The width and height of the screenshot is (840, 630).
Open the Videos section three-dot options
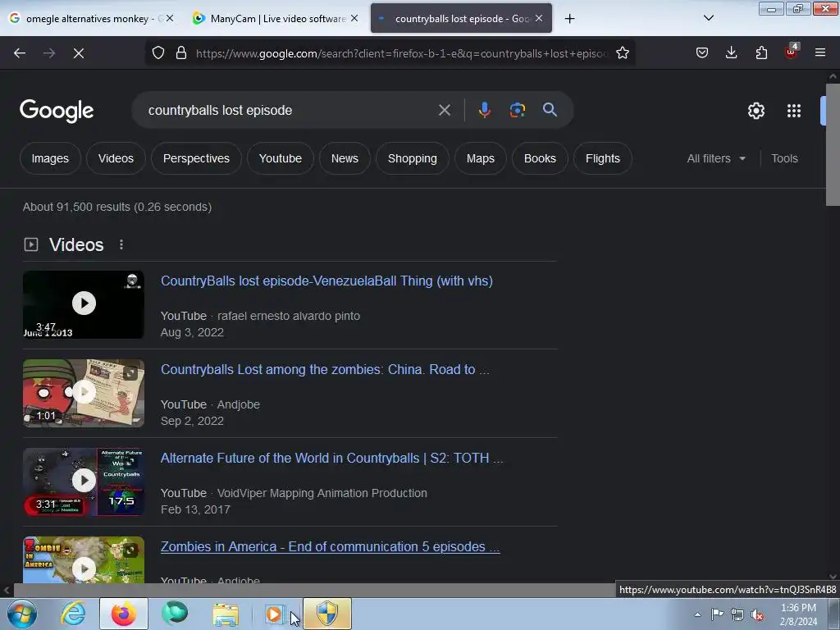click(121, 244)
